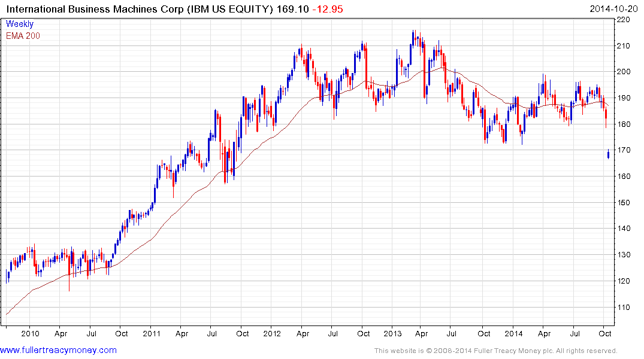Screen dimensions: 644x359
Task: Click the 210 price axis label
Action: pyautogui.click(x=624, y=45)
